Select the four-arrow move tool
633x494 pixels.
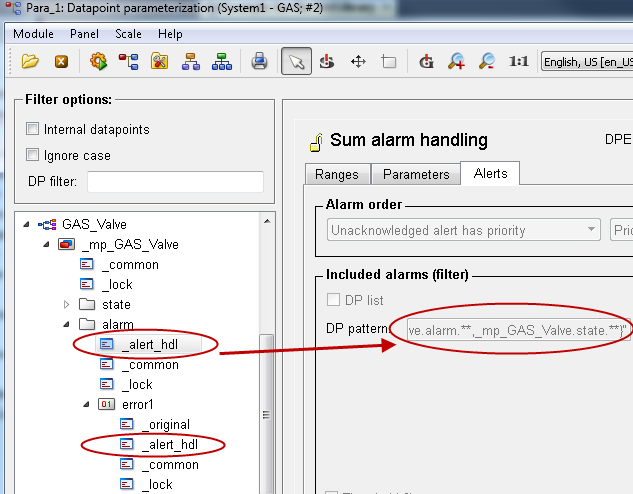tap(357, 61)
